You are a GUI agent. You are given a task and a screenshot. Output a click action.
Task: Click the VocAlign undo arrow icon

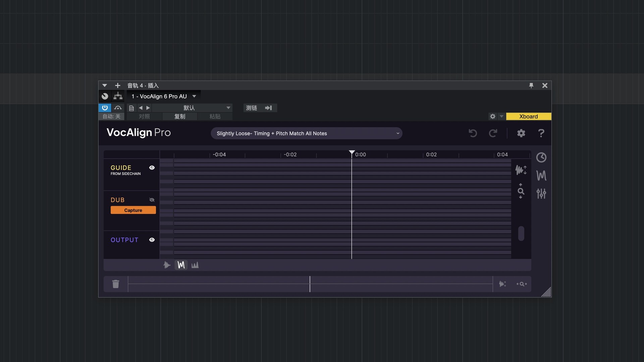coord(473,133)
